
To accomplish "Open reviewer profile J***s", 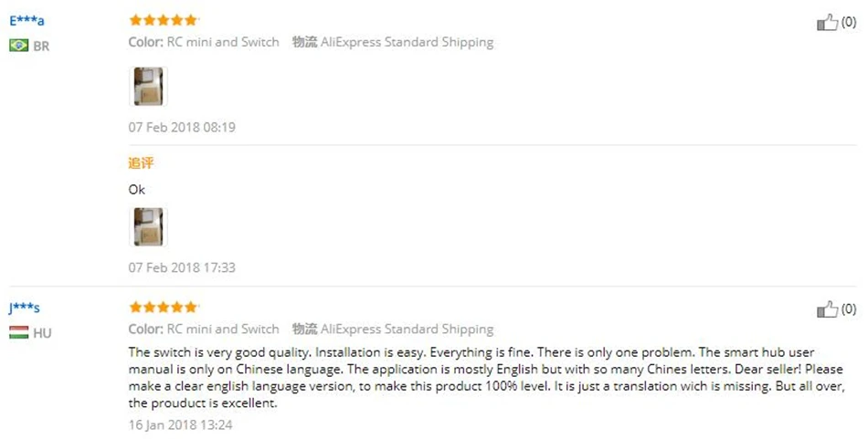I will [25, 308].
